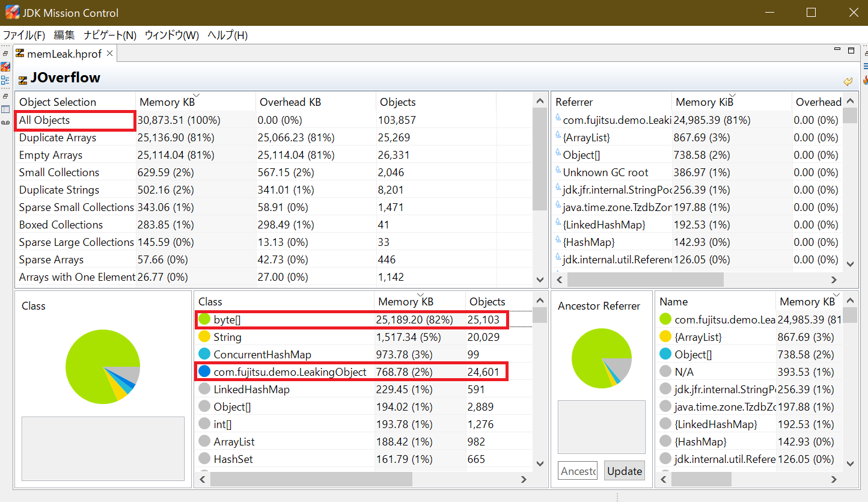
Task: Maximize the editor area using the square icon
Action: [851, 51]
